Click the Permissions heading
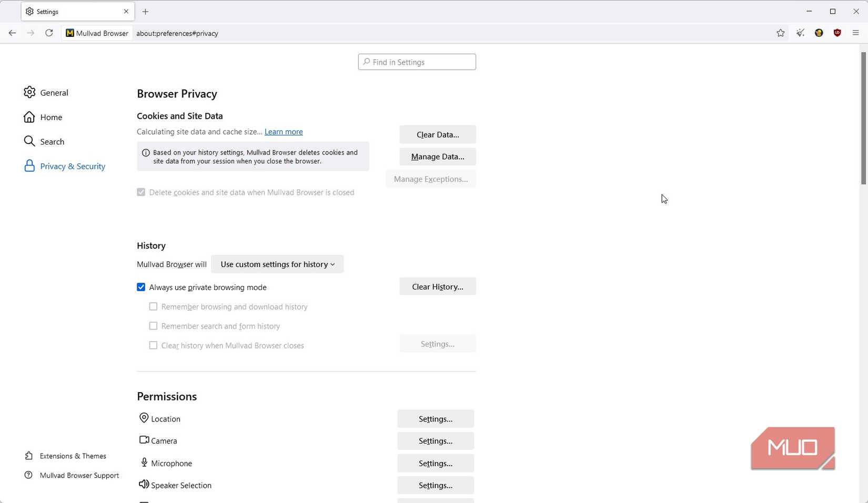Image resolution: width=868 pixels, height=503 pixels. (167, 396)
